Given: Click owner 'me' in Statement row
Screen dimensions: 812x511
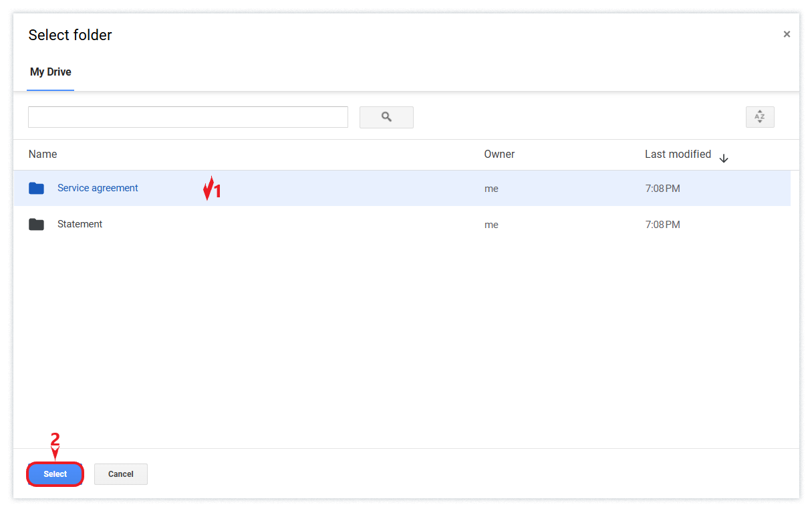Looking at the screenshot, I should [491, 225].
